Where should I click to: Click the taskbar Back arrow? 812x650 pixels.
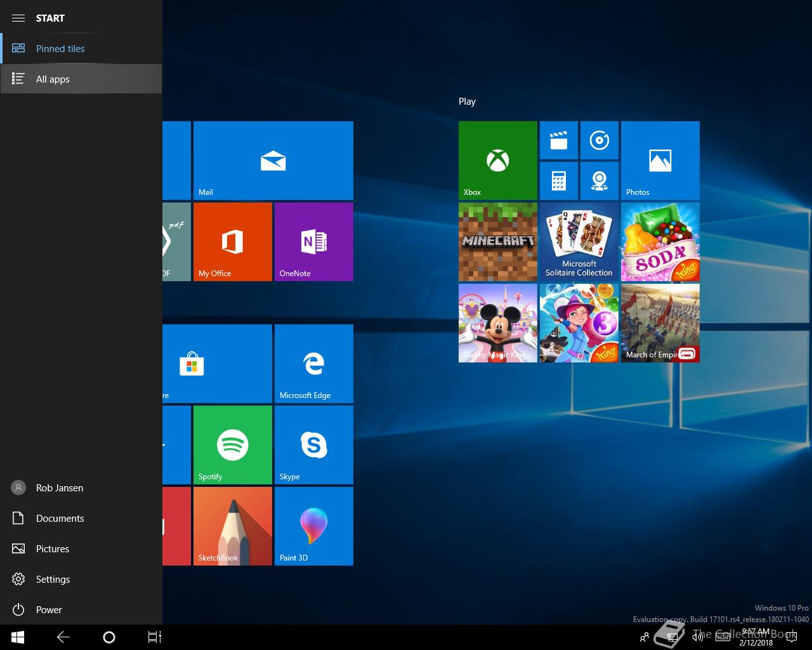click(63, 637)
